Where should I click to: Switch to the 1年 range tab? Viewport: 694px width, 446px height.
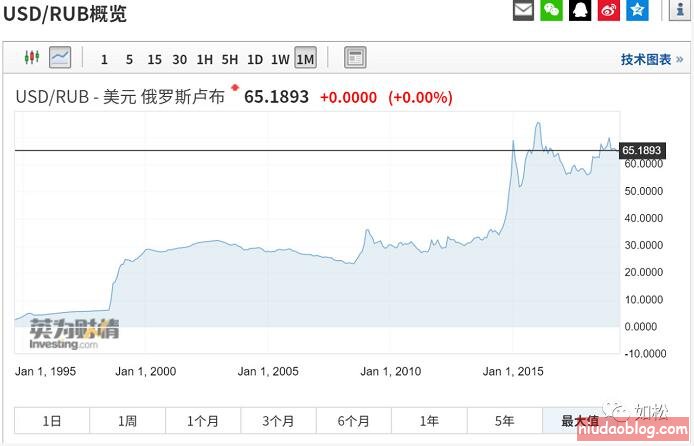coord(429,421)
